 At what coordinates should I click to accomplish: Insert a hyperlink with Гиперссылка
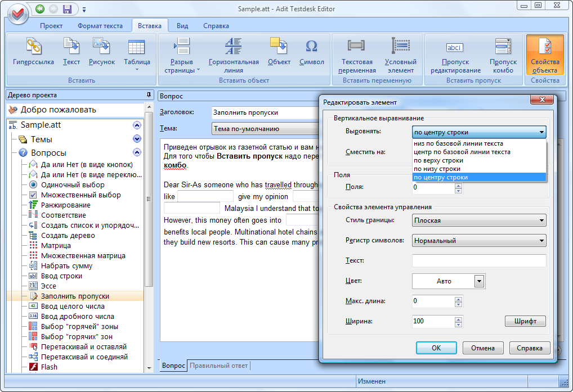click(x=34, y=52)
